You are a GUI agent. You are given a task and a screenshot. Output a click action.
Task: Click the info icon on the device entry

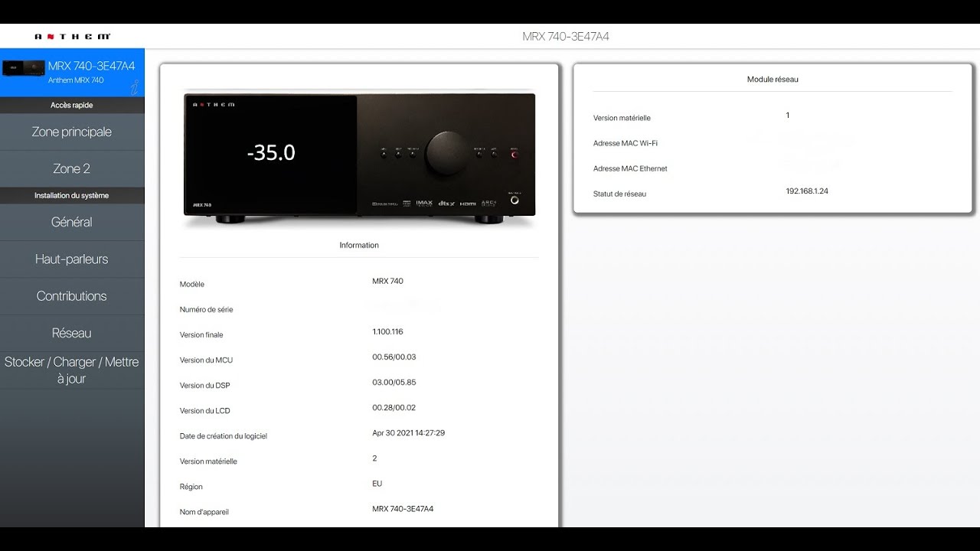[x=135, y=87]
